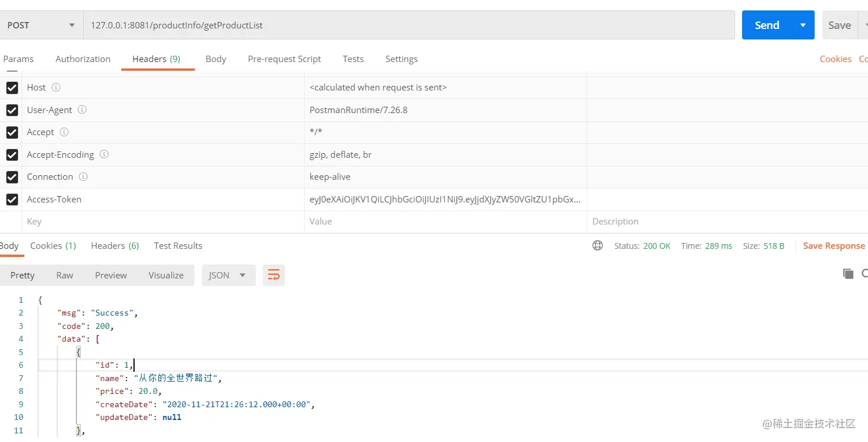The width and height of the screenshot is (868, 442).
Task: Click the new header Value field
Action: (445, 222)
